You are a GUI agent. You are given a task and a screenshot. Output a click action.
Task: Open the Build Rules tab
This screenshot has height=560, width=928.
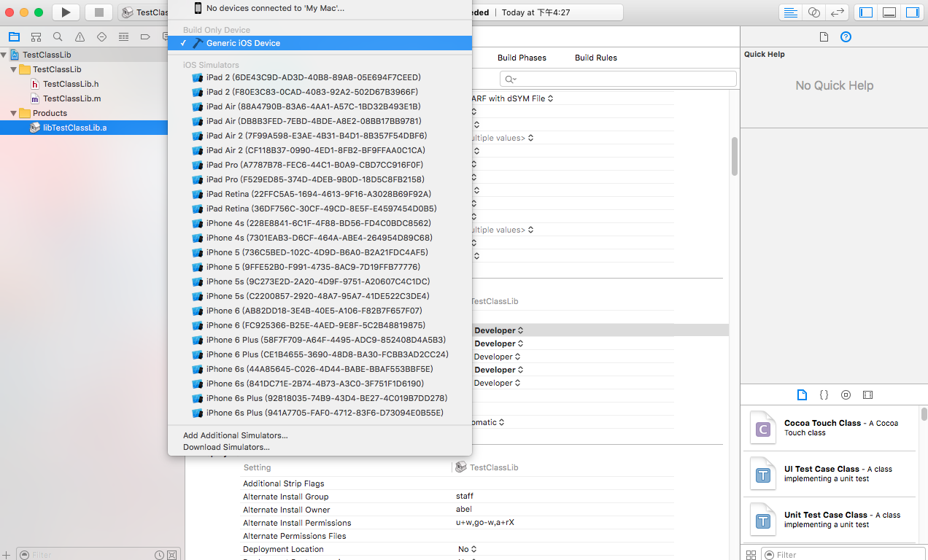pos(596,58)
